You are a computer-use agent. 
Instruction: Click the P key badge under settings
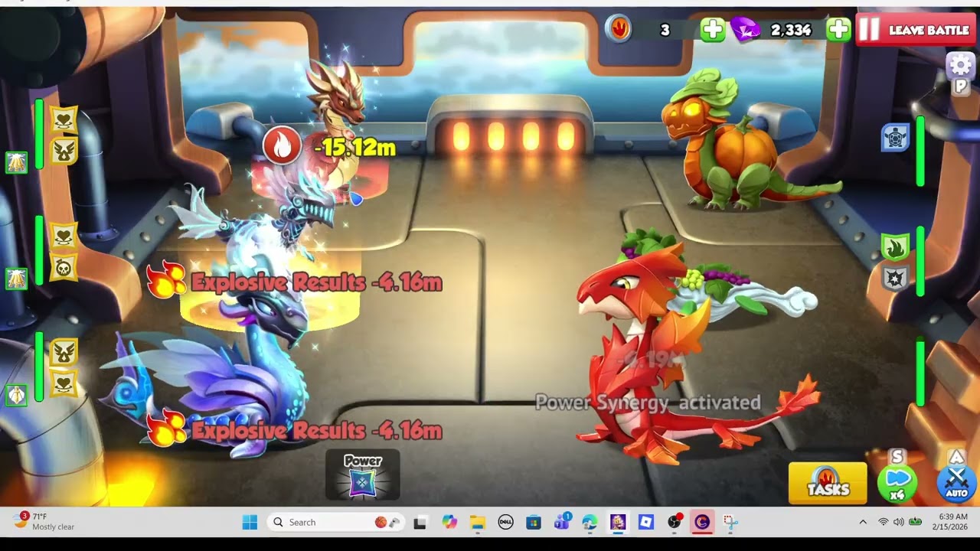click(960, 86)
